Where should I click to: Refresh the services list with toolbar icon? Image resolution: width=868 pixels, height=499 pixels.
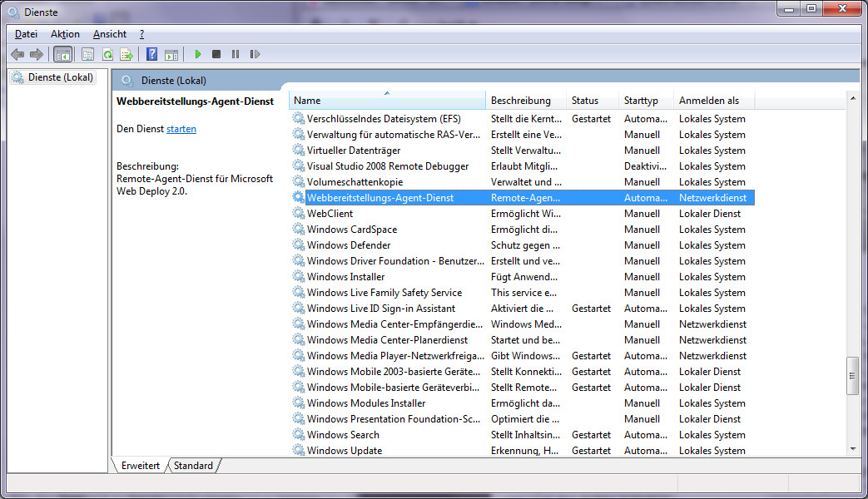107,55
